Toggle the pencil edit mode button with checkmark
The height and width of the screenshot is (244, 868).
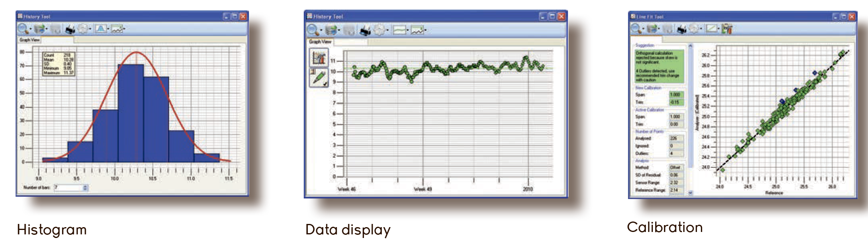(x=319, y=77)
